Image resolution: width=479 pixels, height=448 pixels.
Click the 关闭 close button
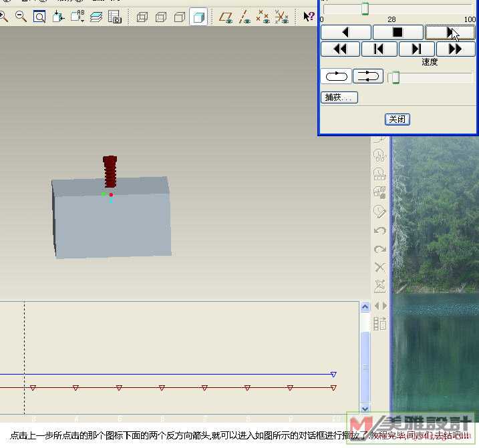397,119
